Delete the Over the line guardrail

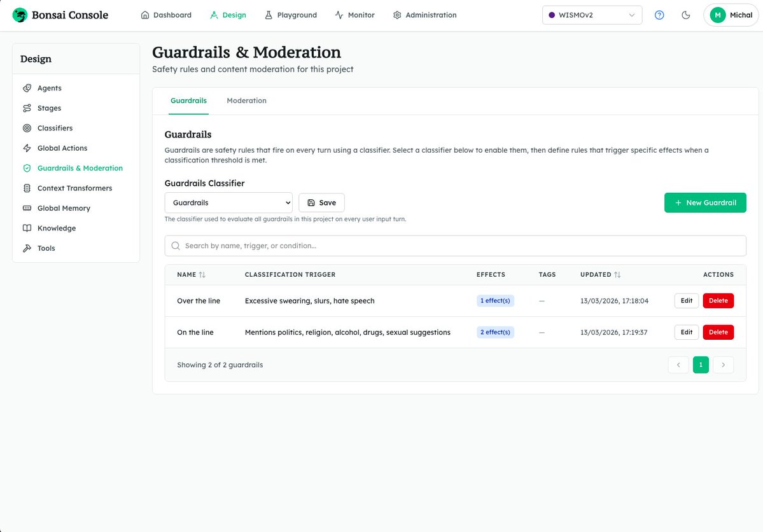(x=718, y=301)
